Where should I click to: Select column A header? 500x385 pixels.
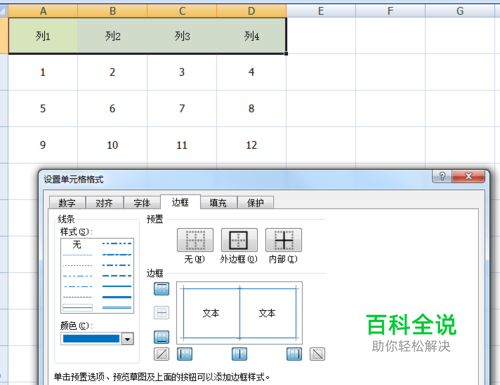click(x=43, y=11)
